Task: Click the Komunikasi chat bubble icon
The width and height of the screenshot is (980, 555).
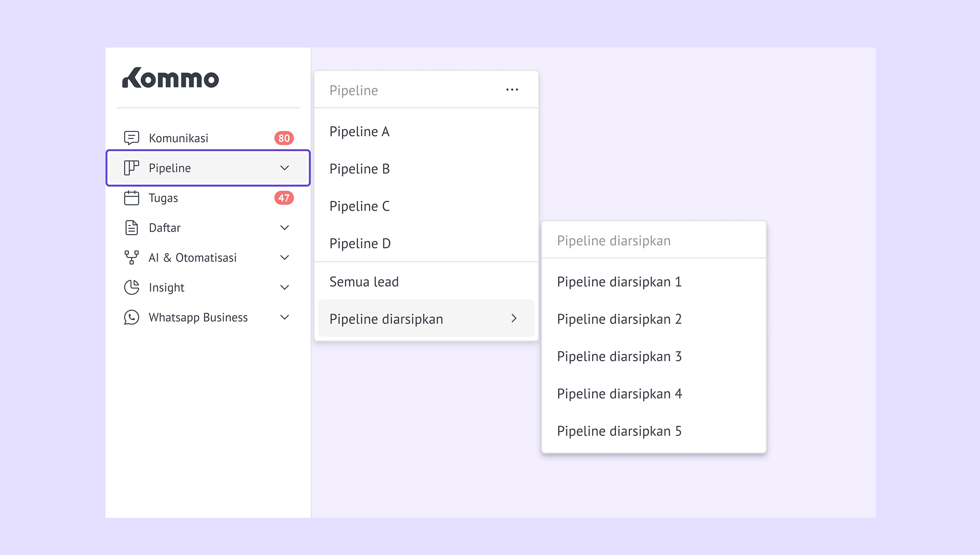Action: click(x=132, y=138)
